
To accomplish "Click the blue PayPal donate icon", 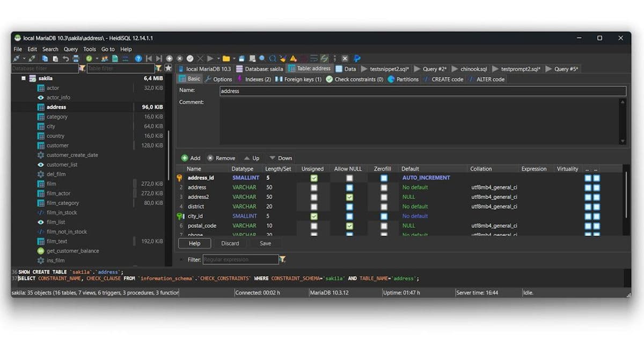I will (357, 58).
